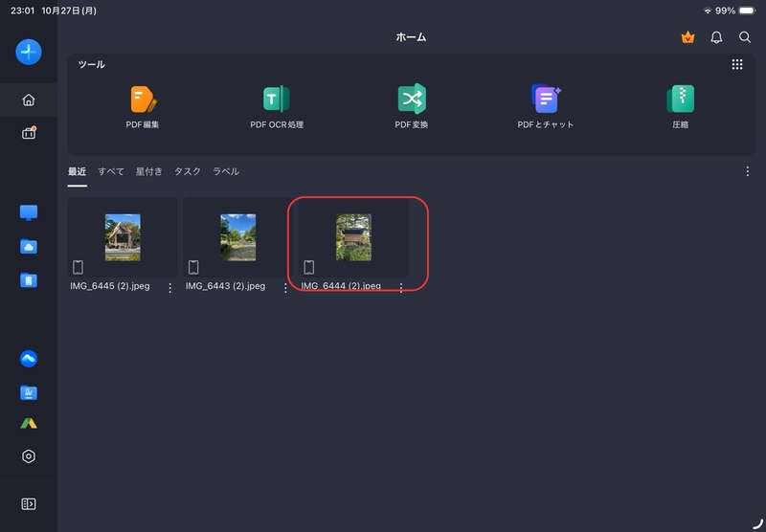The height and width of the screenshot is (532, 766).
Task: Click the ホーム page title
Action: 411,37
